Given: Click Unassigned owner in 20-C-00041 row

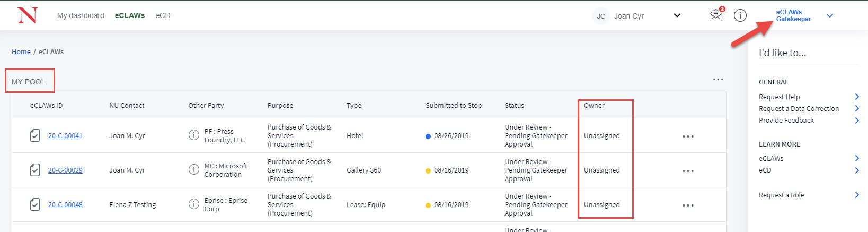Looking at the screenshot, I should (601, 135).
